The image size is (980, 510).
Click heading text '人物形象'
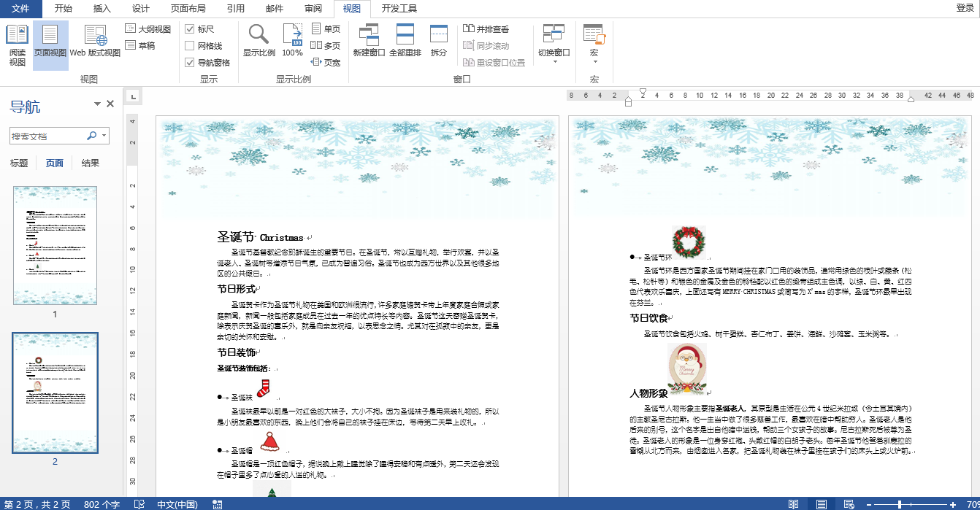point(648,393)
